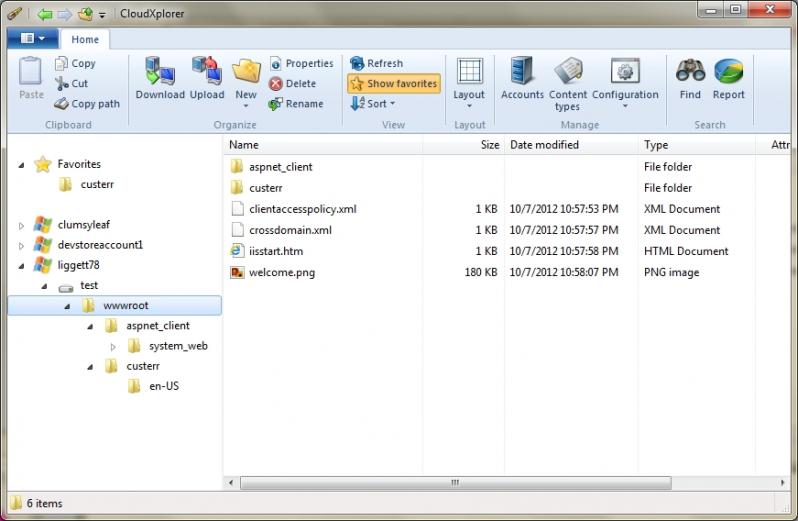Refresh the file listing
This screenshot has height=521, width=798.
[x=377, y=63]
